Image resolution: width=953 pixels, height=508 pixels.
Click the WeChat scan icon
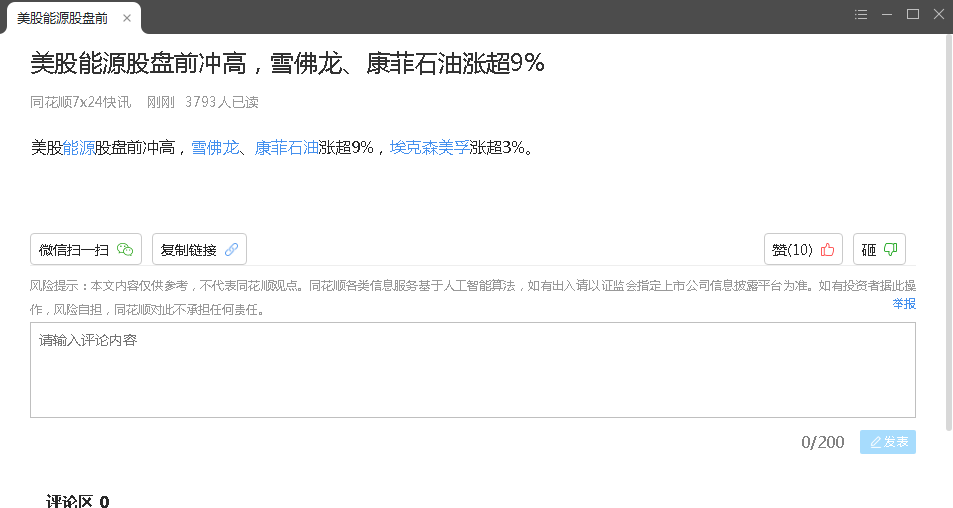125,250
